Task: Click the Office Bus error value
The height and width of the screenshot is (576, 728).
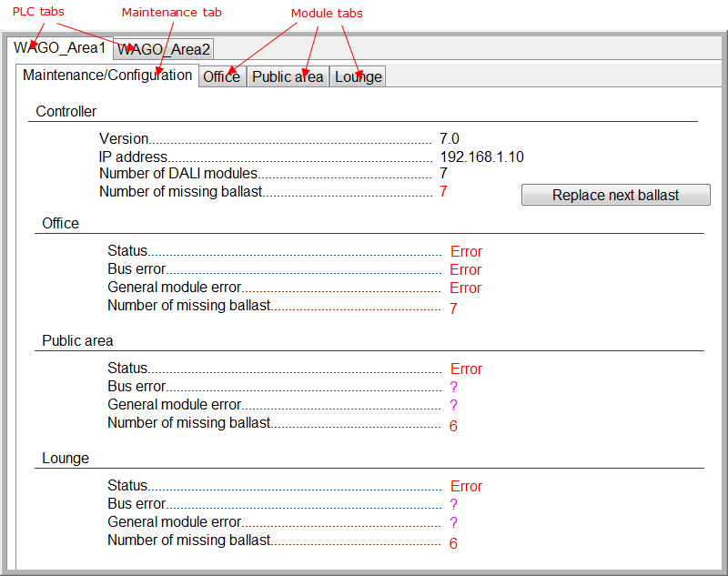Action: pyautogui.click(x=466, y=270)
